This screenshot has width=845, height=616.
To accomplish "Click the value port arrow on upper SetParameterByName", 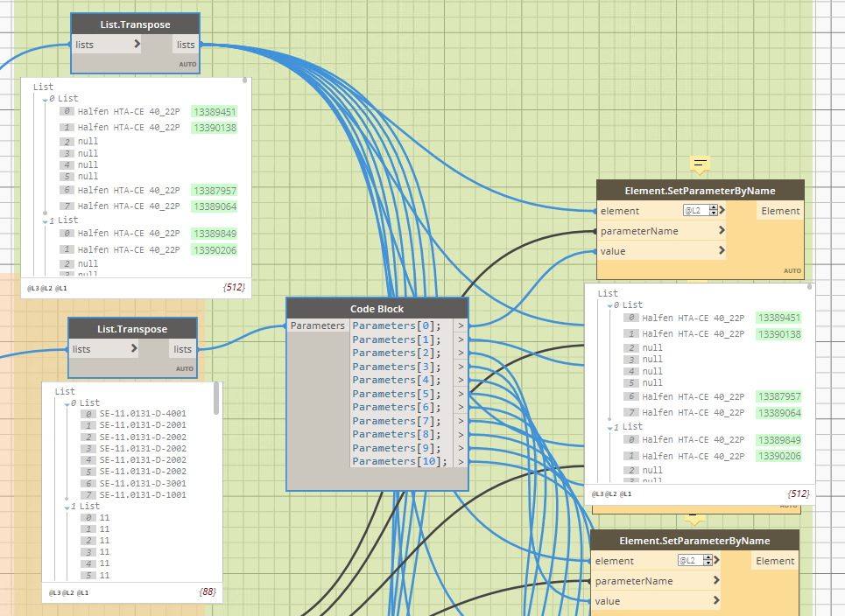I will pyautogui.click(x=722, y=251).
